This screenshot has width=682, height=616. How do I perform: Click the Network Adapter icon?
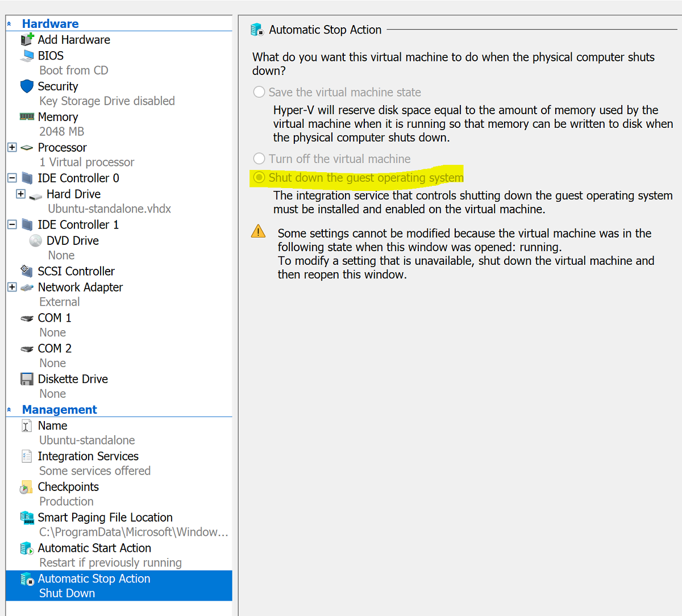(27, 288)
